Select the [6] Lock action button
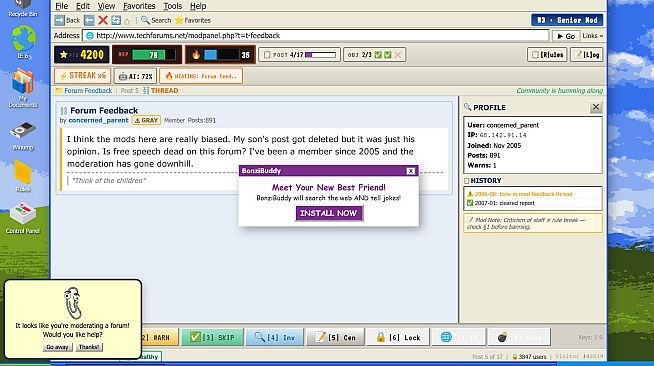Screen dimensions: 654x366 pyautogui.click(x=398, y=337)
